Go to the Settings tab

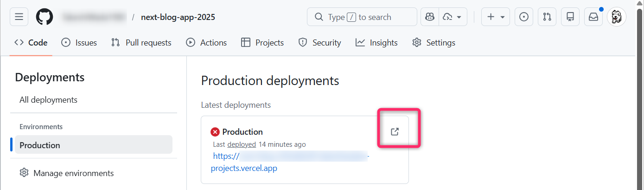(x=434, y=43)
